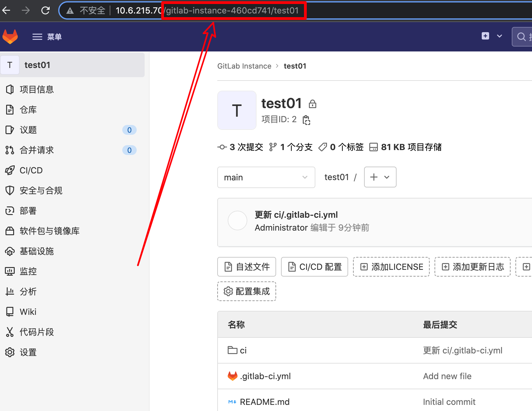Open the test01 project entry in sidebar
Screen dimensions: 532x411
click(x=73, y=65)
